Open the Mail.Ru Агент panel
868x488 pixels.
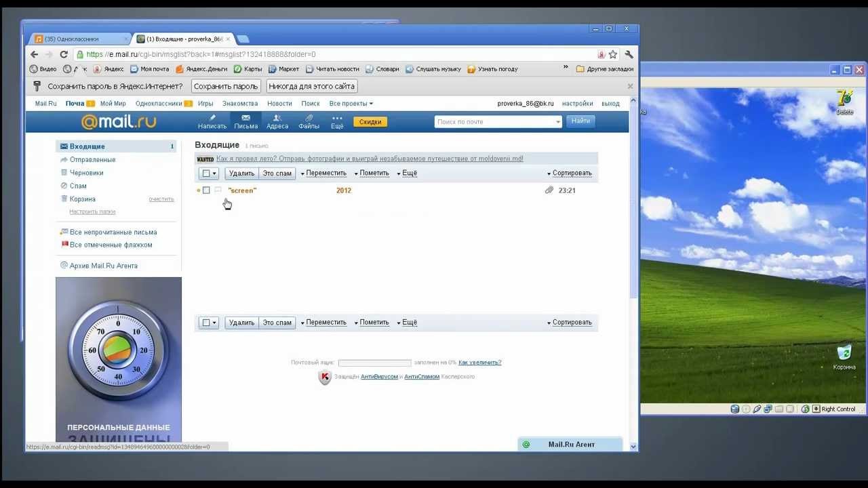coord(570,445)
